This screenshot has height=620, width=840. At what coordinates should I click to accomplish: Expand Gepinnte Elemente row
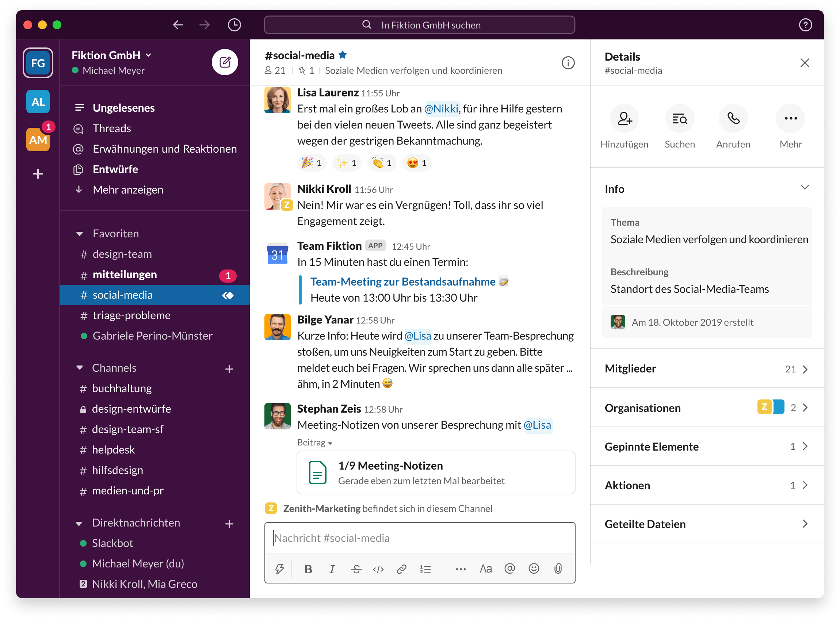(707, 446)
